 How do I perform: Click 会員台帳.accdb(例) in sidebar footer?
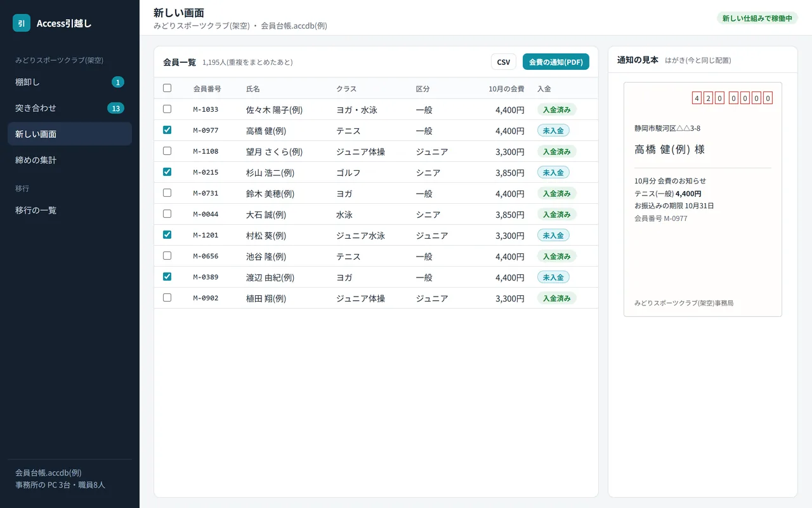[48, 472]
